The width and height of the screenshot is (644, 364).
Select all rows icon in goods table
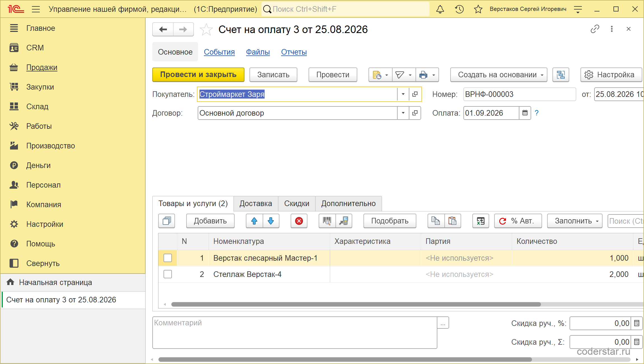tap(167, 221)
